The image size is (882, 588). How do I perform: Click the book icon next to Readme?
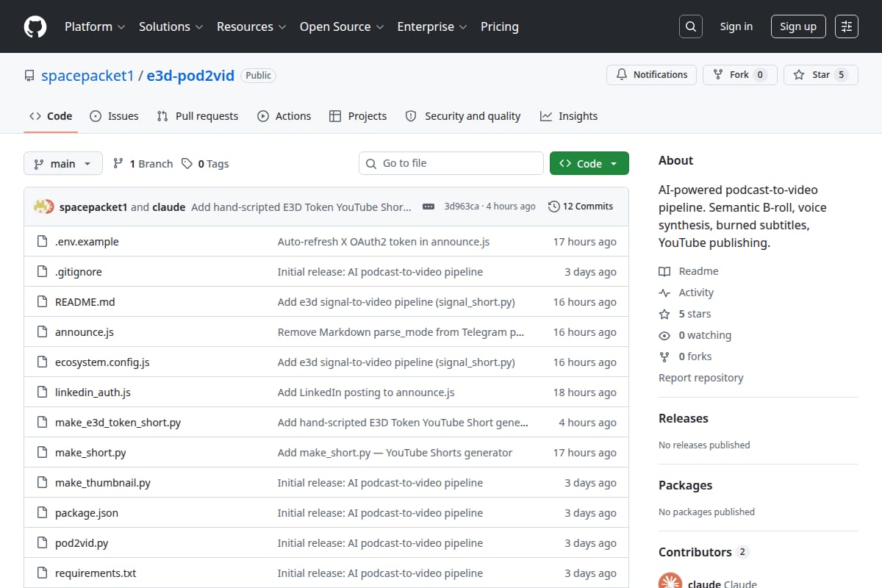tap(664, 271)
